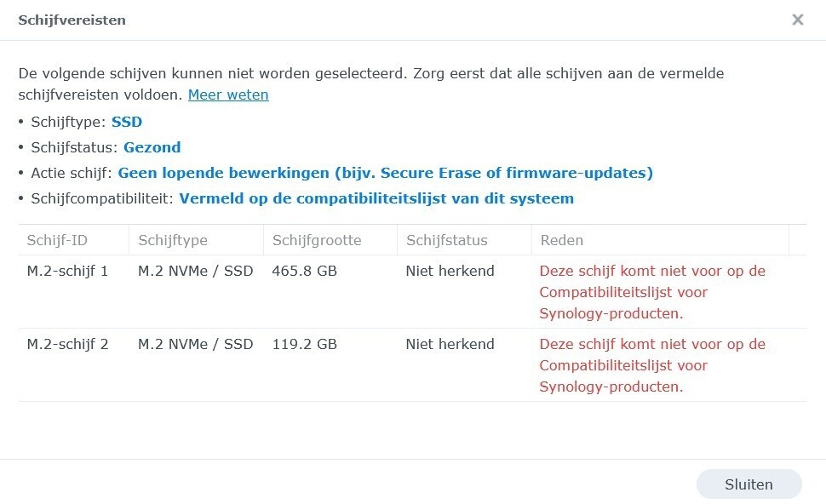Click the Reden column header
Image resolution: width=826 pixels, height=504 pixels.
point(561,239)
